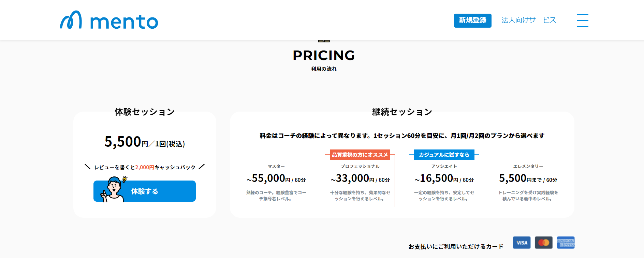Select the プロフェッショナル ~33,000円 plan card
644x258 pixels.
click(360, 181)
